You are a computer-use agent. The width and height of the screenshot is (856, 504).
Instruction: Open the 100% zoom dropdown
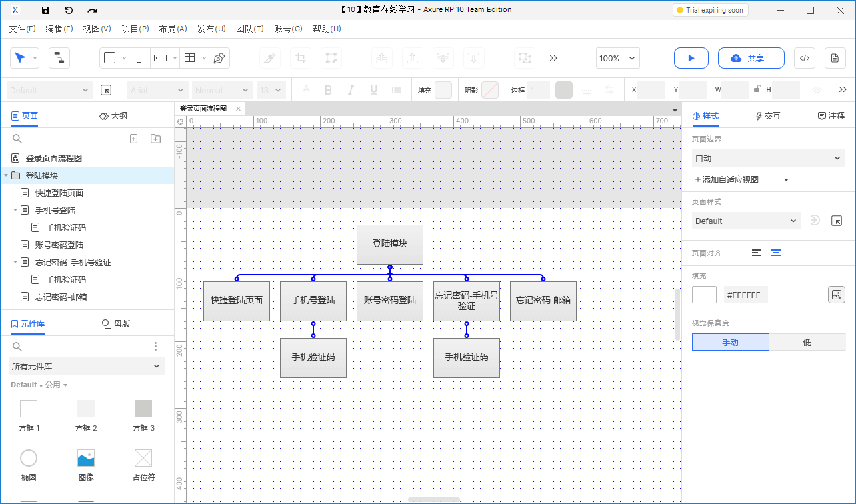(618, 58)
